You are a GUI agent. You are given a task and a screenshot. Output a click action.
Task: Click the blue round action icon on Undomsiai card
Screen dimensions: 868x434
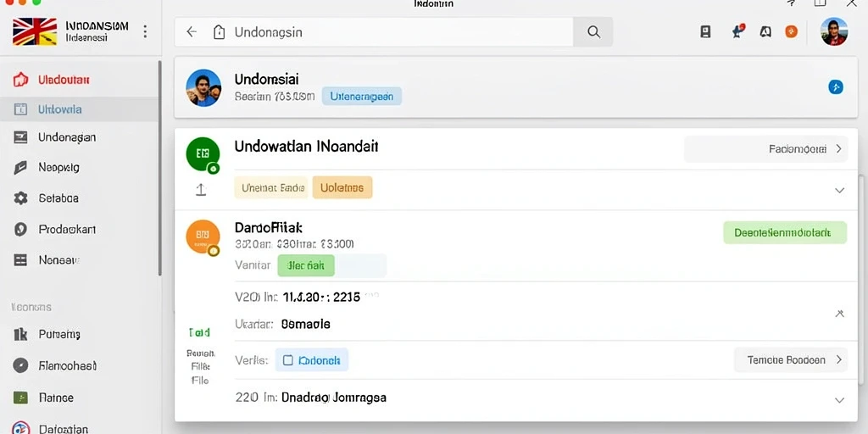click(835, 87)
